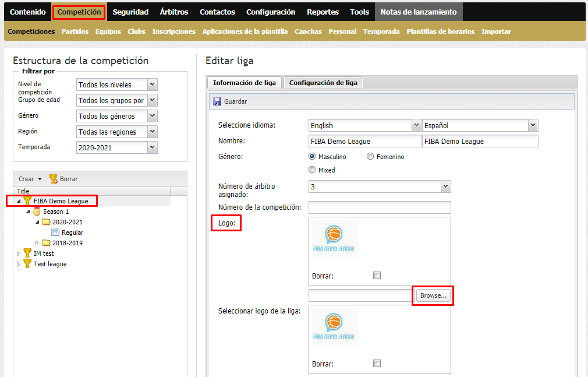The height and width of the screenshot is (377, 588).
Task: Switch to the Configuración de liga tab
Action: (x=323, y=83)
